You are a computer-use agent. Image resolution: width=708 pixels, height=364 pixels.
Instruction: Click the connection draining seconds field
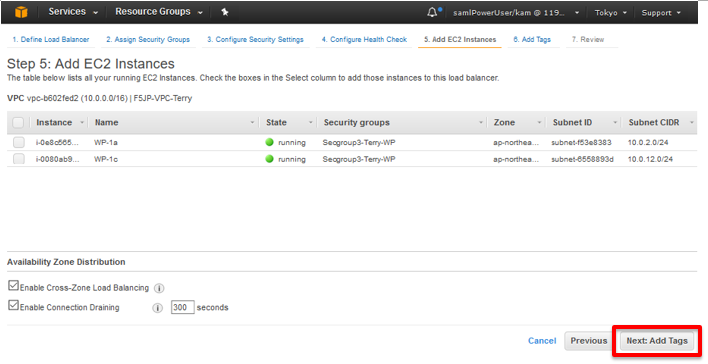(182, 308)
